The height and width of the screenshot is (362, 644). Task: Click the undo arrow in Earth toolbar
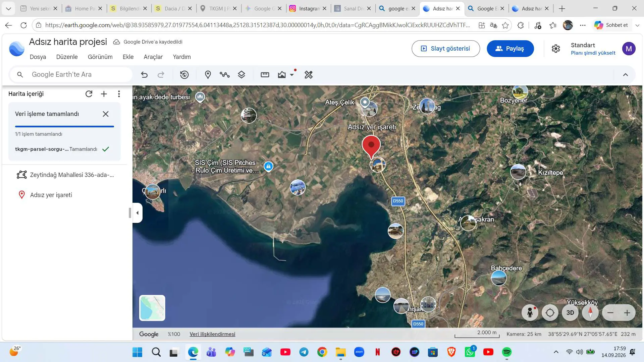pos(144,75)
